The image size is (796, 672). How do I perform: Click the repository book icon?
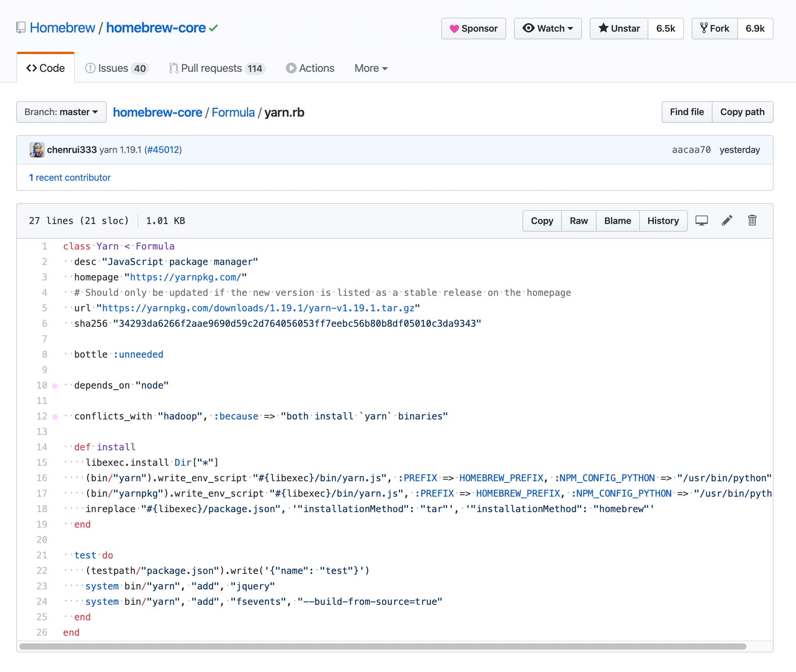[x=21, y=28]
